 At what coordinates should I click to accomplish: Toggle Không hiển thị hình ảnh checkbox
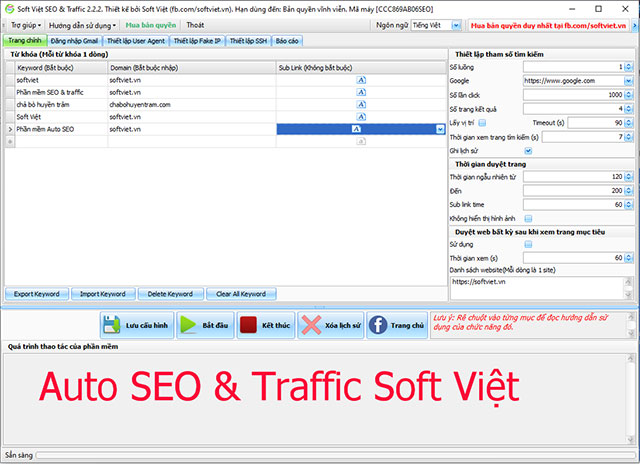click(528, 218)
